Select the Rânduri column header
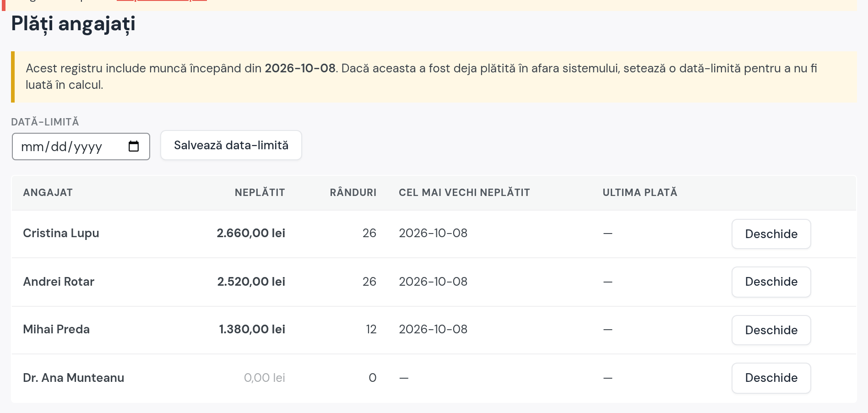Viewport: 868px width, 413px height. (x=353, y=192)
